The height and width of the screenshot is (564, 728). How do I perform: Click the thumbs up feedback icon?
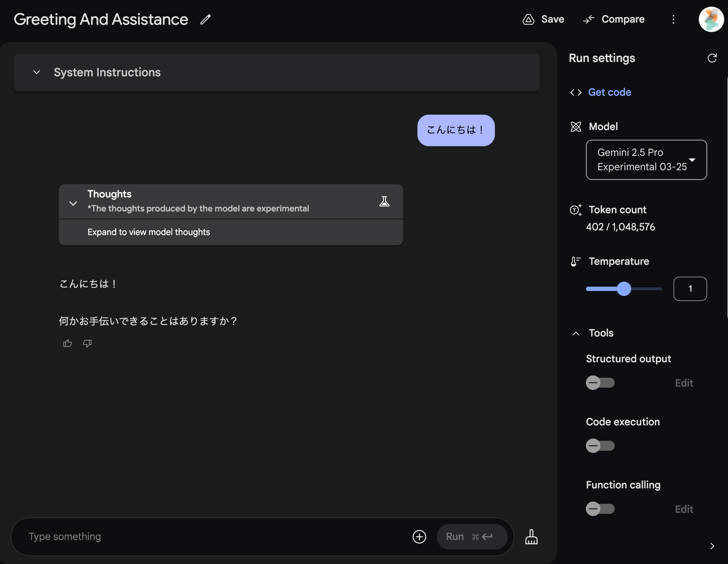pos(67,343)
